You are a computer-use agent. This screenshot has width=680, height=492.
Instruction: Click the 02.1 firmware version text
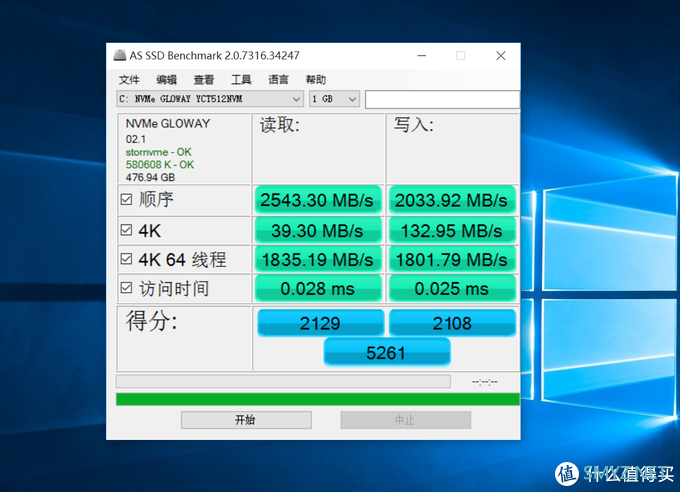pyautogui.click(x=136, y=139)
